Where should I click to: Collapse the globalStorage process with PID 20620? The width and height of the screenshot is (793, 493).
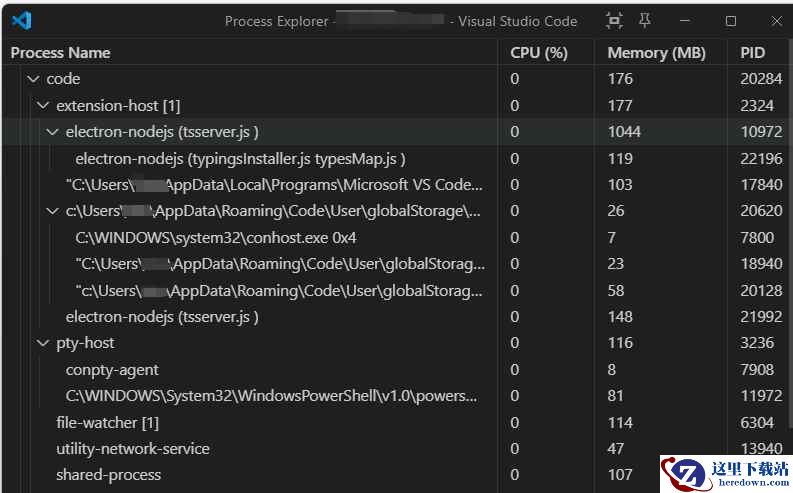[53, 211]
